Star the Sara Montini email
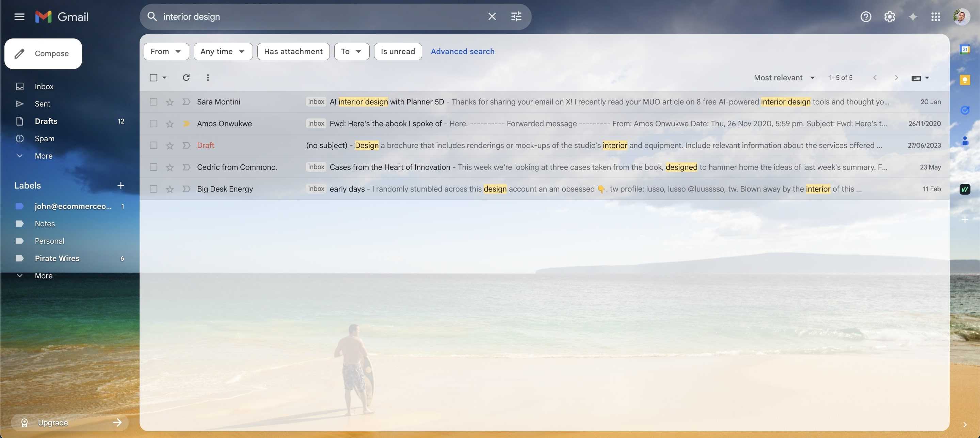980x438 pixels. 170,102
